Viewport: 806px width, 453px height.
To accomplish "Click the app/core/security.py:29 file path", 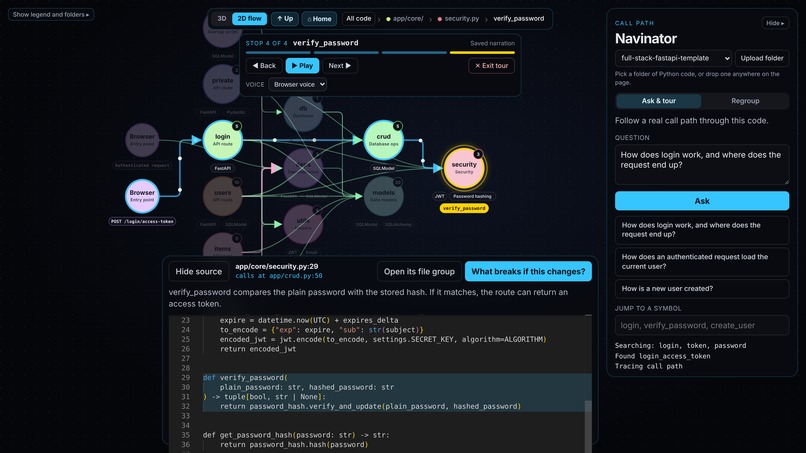I will [x=277, y=266].
